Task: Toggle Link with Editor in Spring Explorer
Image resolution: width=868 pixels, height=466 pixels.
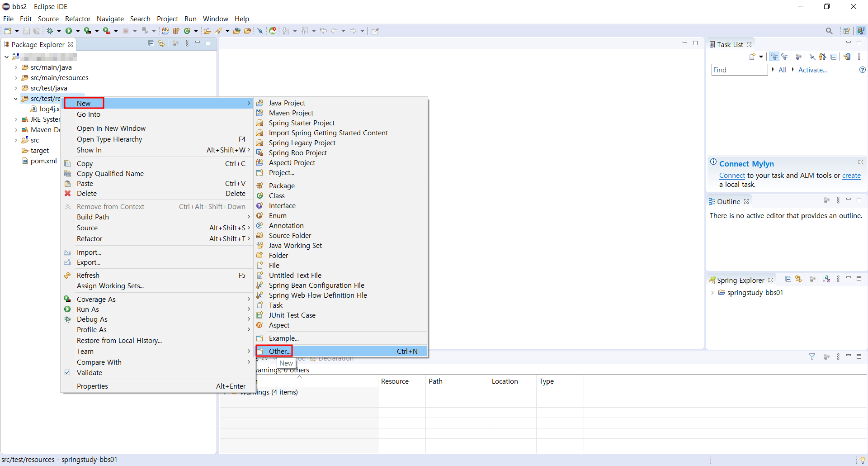Action: (x=798, y=279)
